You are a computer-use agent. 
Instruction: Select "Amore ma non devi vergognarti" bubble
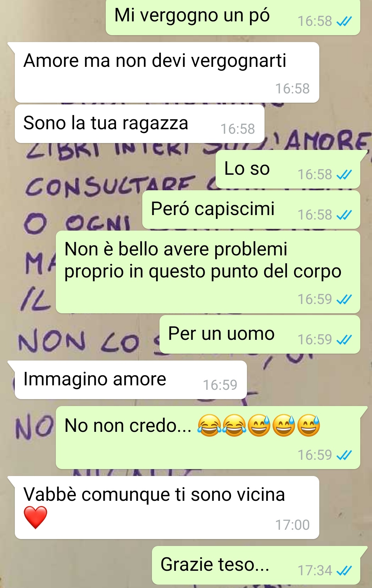pyautogui.click(x=167, y=72)
